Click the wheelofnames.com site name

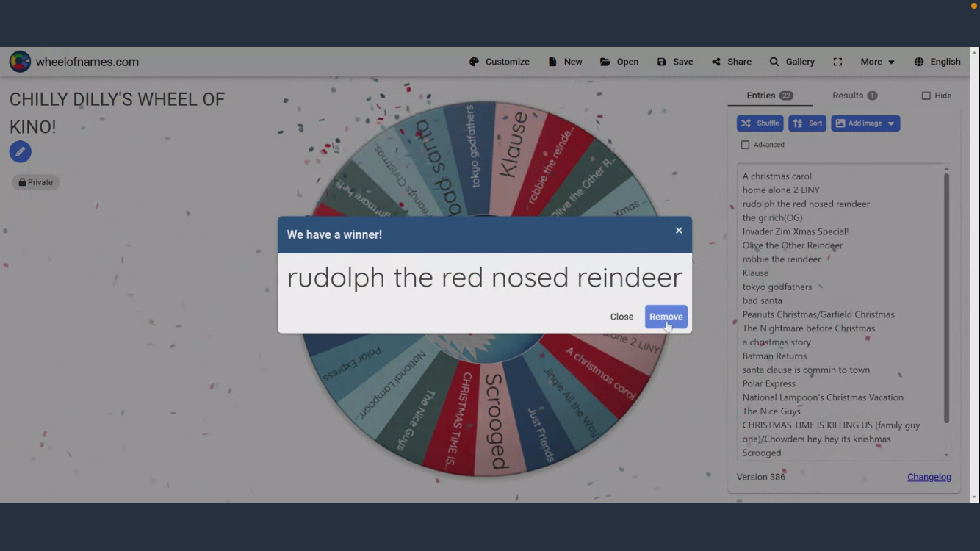[x=87, y=62]
